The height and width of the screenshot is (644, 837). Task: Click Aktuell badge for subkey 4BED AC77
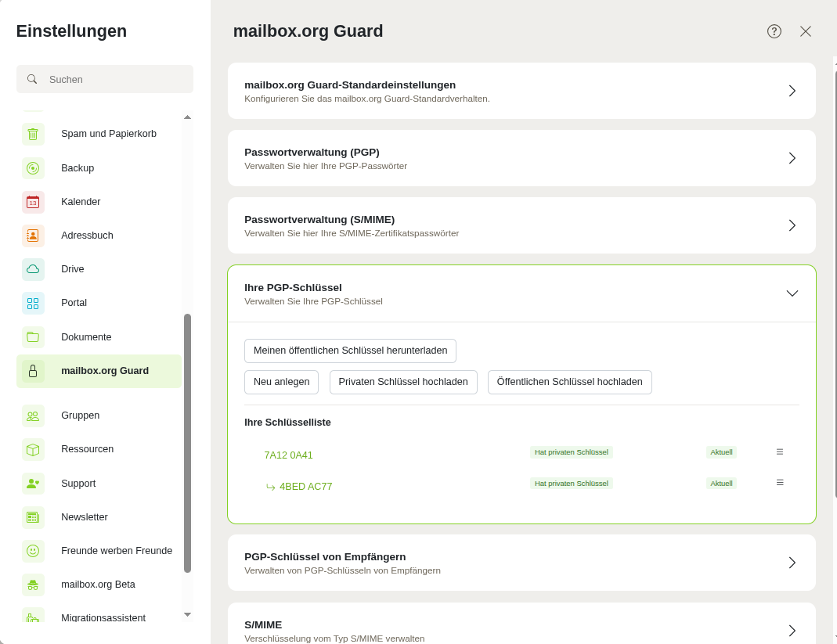[x=721, y=484]
